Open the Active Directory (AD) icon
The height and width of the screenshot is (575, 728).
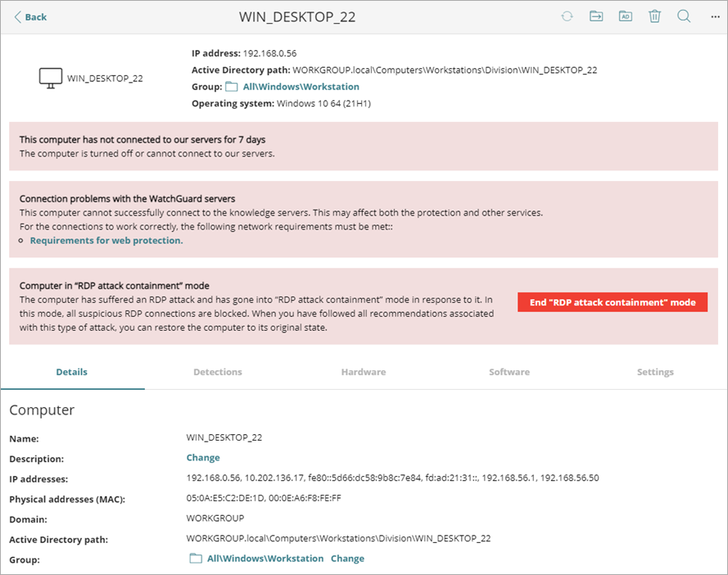[x=625, y=16]
